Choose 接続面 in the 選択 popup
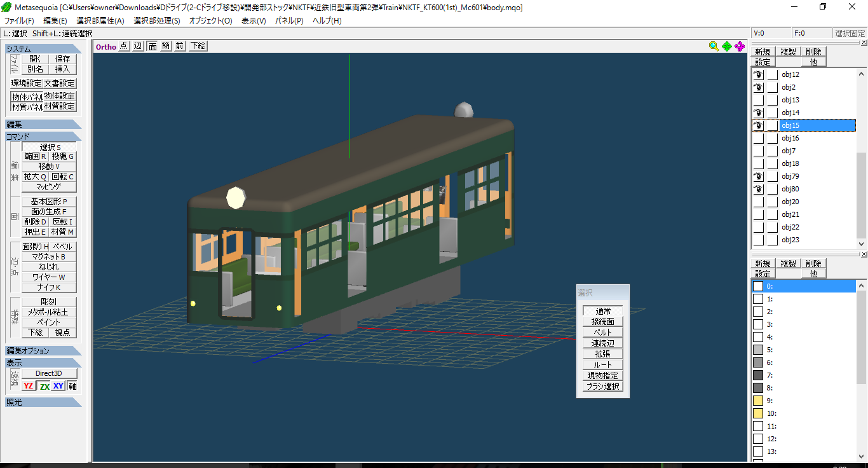The height and width of the screenshot is (468, 868). tap(603, 322)
